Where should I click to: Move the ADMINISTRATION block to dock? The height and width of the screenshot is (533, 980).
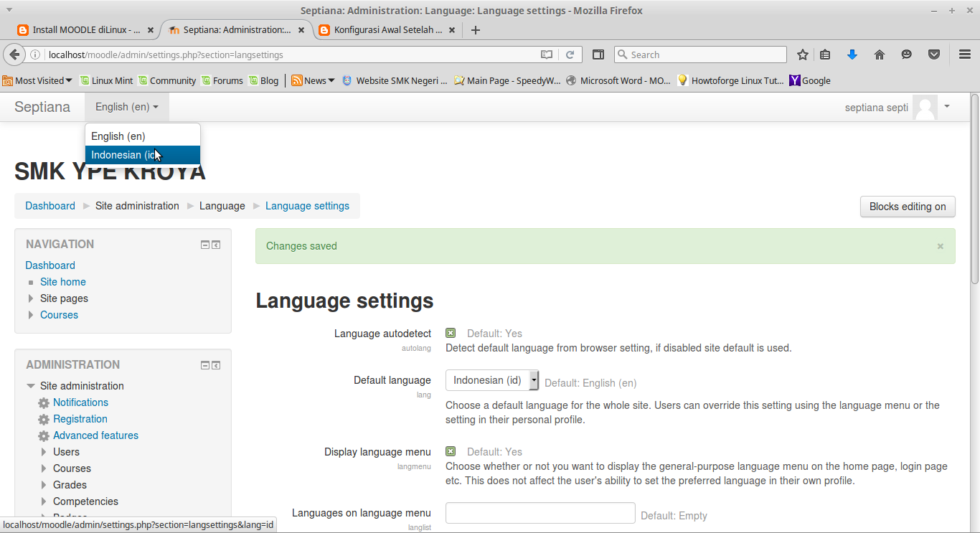pos(216,364)
